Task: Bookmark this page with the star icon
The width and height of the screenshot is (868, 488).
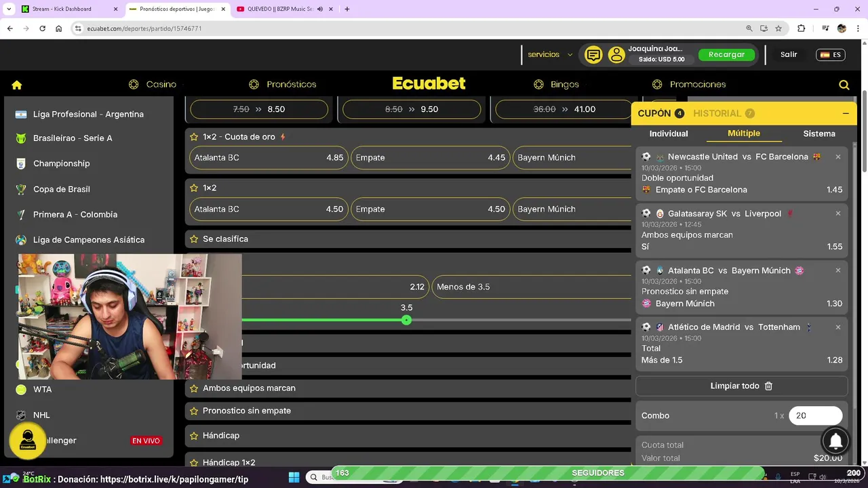Action: click(778, 28)
